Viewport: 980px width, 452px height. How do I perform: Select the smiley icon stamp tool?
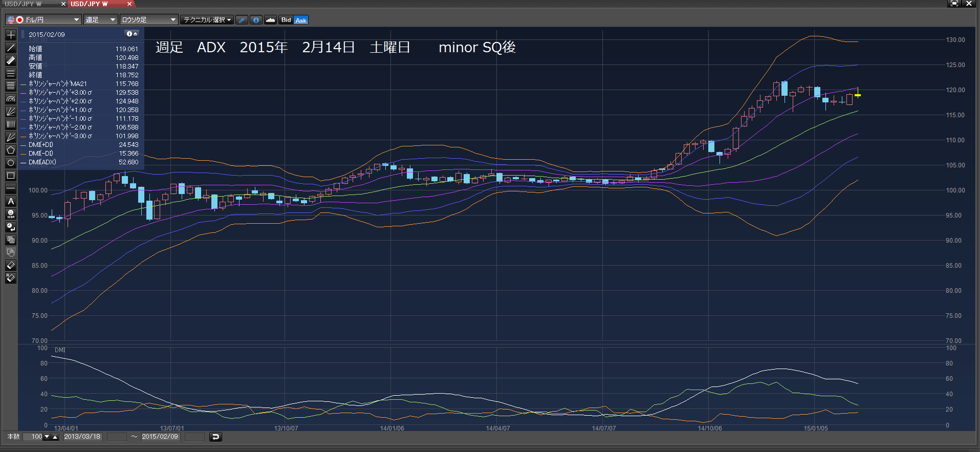[x=11, y=214]
